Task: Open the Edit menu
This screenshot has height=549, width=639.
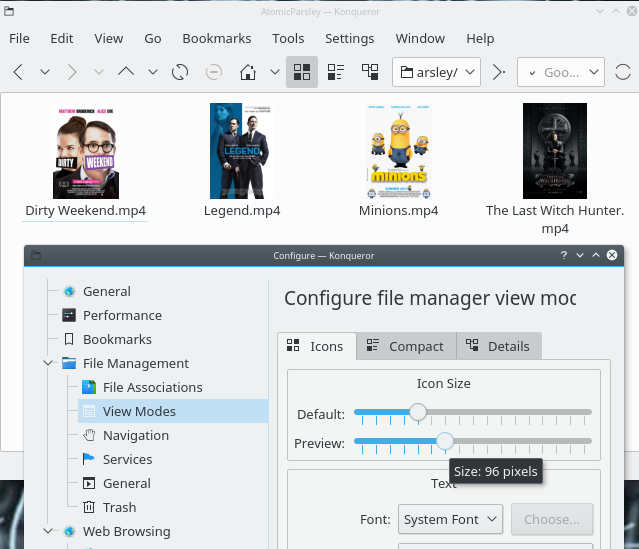Action: coord(62,38)
